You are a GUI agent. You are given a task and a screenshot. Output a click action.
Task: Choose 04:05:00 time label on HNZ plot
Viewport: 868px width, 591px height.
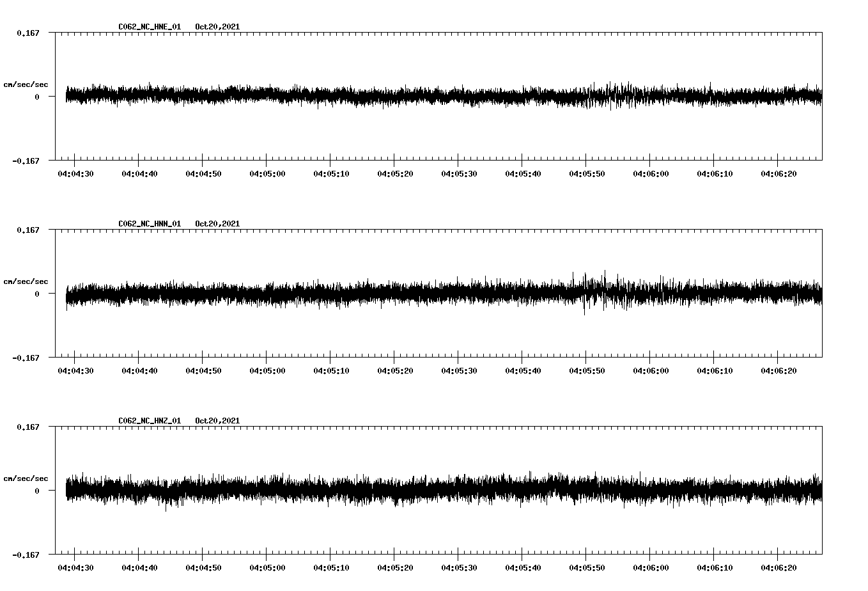pos(267,567)
